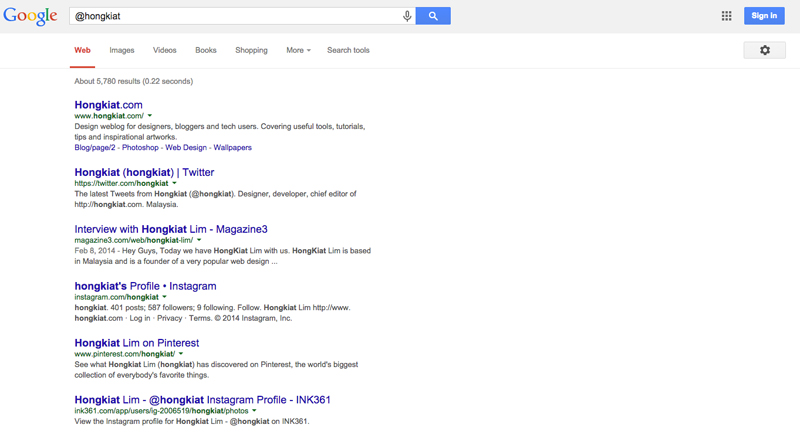Open the Web Design sitelink
The height and width of the screenshot is (438, 800).
tap(186, 148)
